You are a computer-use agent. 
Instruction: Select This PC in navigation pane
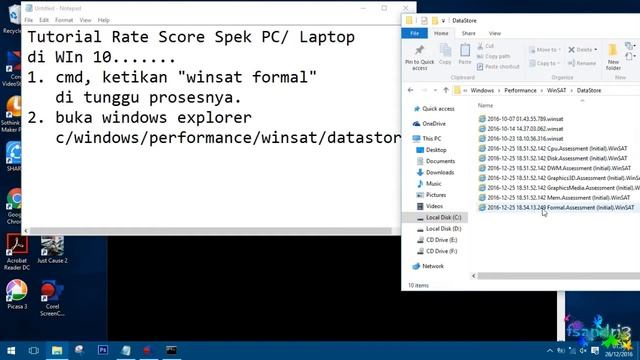[x=427, y=138]
